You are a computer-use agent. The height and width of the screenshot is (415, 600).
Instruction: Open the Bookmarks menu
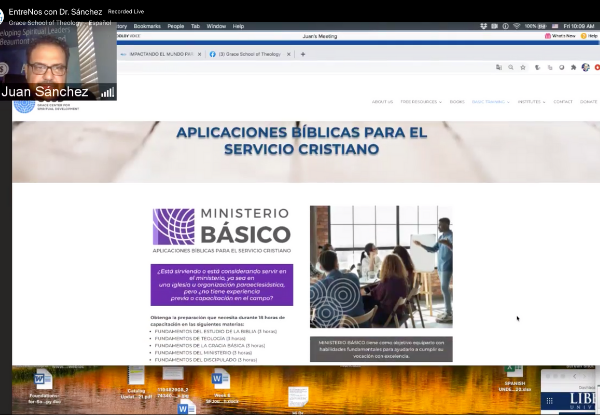point(147,26)
